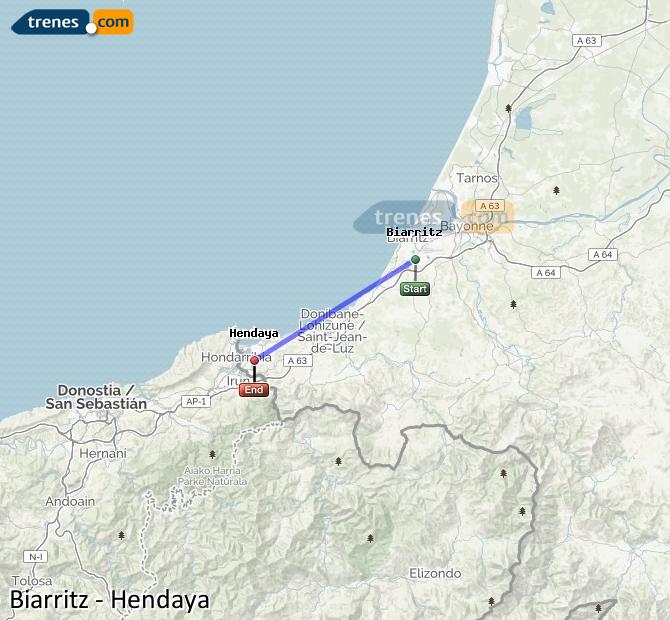Click the Biarritz - Hendaya title text
Viewport: 670px width, 620px height.
coord(110,599)
